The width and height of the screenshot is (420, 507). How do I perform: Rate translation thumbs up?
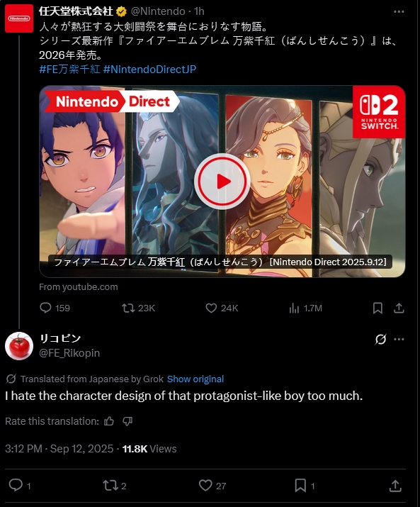[109, 421]
